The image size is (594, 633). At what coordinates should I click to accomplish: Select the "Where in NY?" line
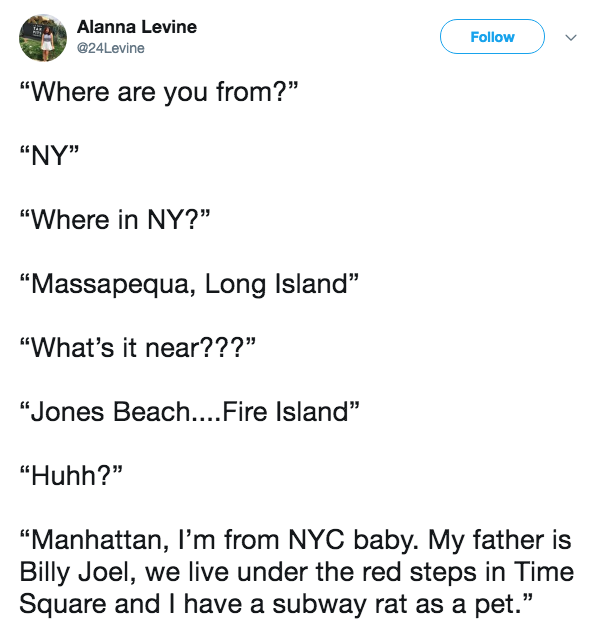(x=115, y=220)
